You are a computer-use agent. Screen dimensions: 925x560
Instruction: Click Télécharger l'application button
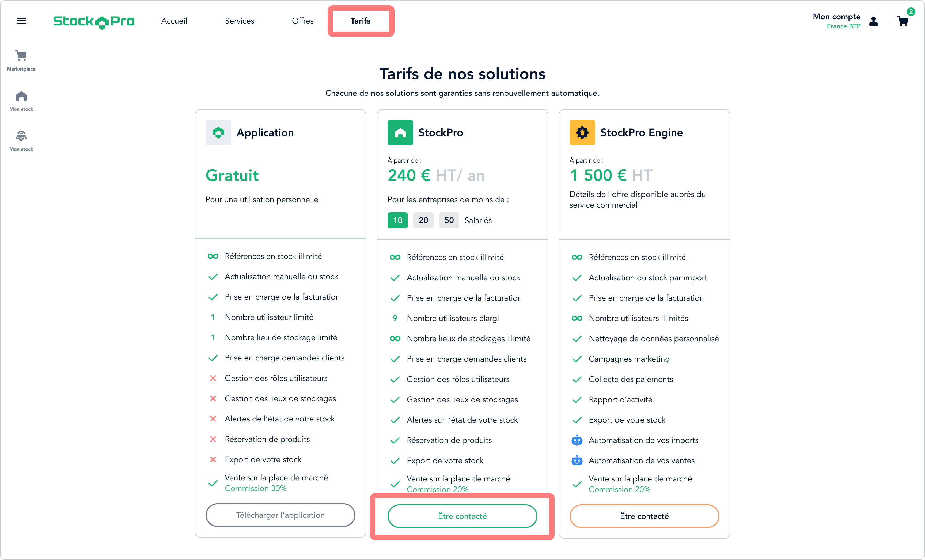(280, 515)
